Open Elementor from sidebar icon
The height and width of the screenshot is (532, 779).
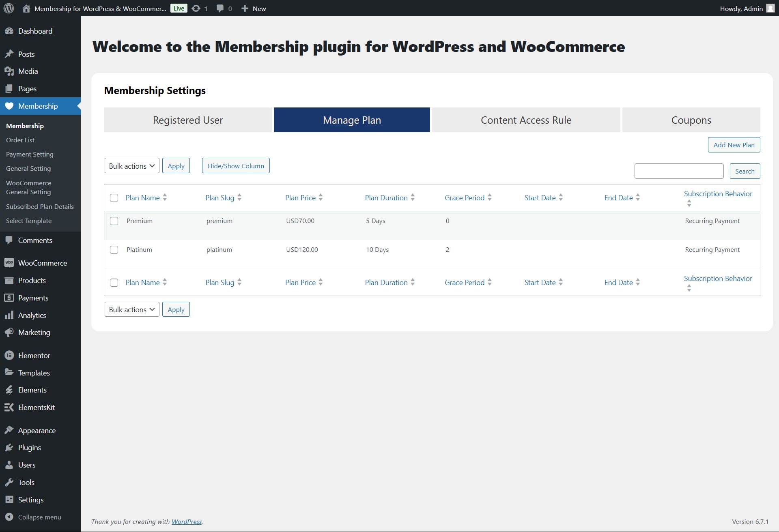pos(9,355)
